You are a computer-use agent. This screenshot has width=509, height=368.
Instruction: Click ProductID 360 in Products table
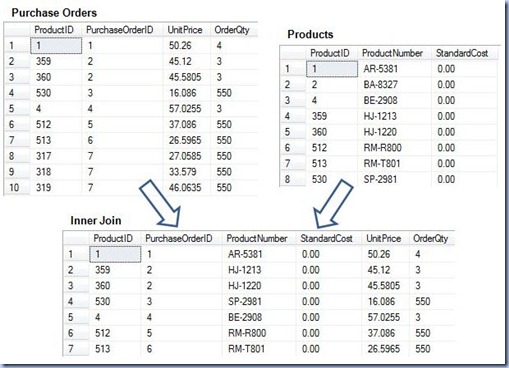point(319,132)
